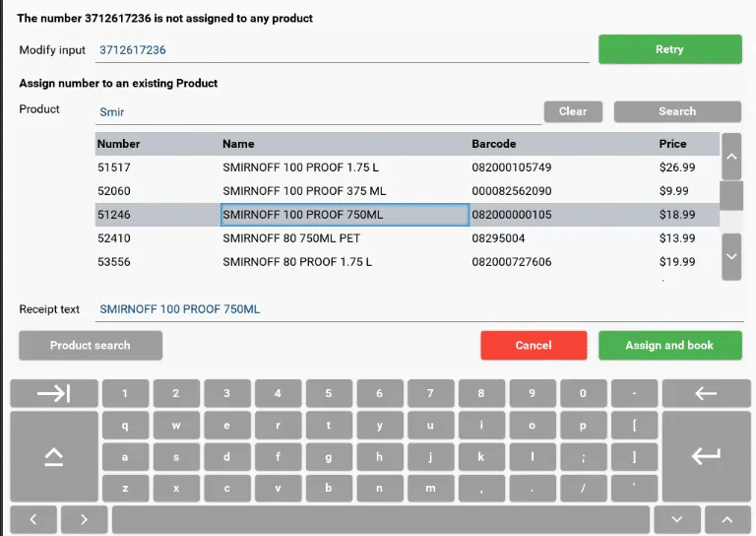The width and height of the screenshot is (756, 536).
Task: Click the green Retry button
Action: pyautogui.click(x=670, y=49)
